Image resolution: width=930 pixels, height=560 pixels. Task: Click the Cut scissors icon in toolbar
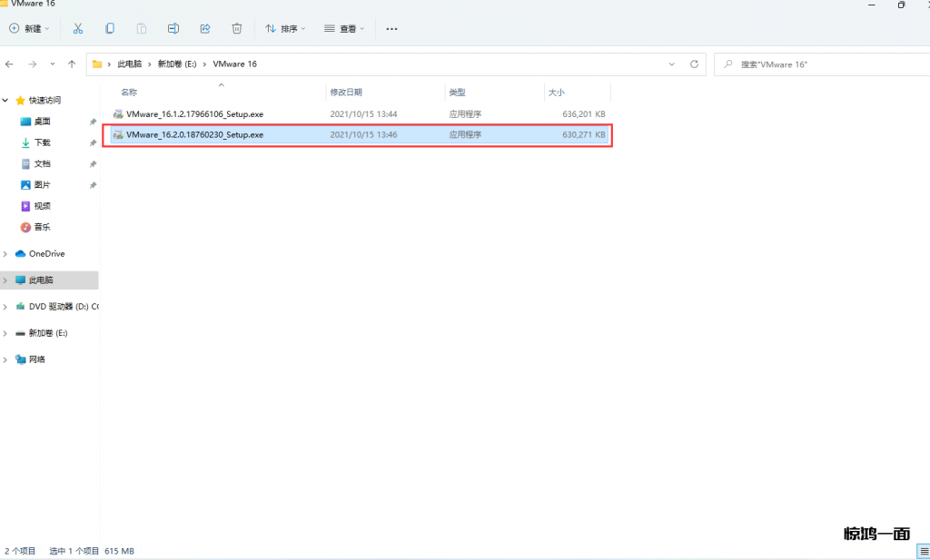click(x=78, y=29)
